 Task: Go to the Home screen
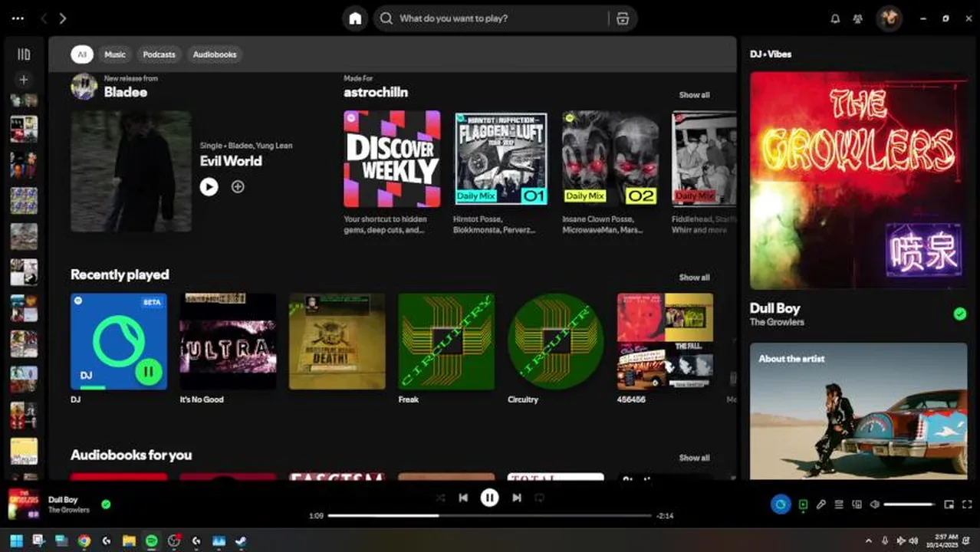[x=355, y=18]
